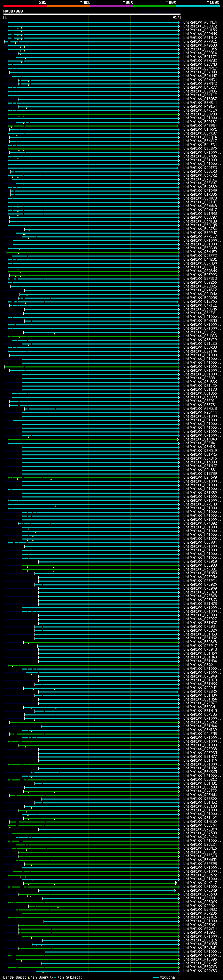This screenshot has width=223, height=980.
Task: Click the AV387060 query name
Action: tap(13, 11)
